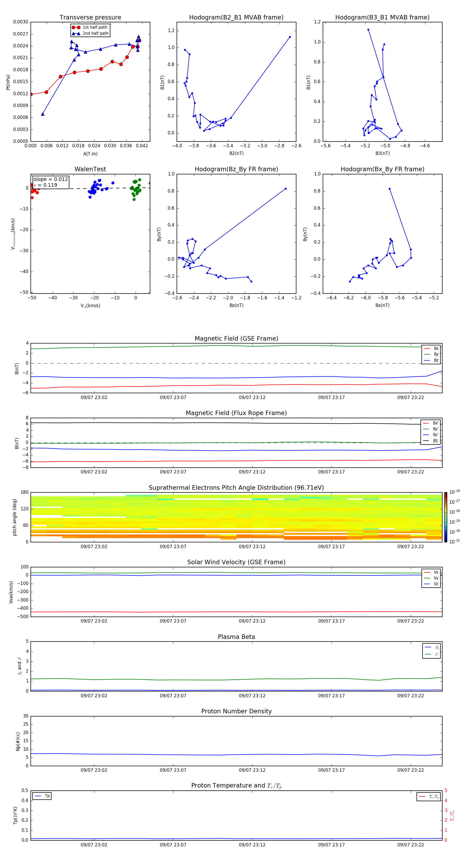Click the 'Hodogram(B2_B1 MVAB frame)' title
Screen dimensions: 473x868
click(236, 18)
